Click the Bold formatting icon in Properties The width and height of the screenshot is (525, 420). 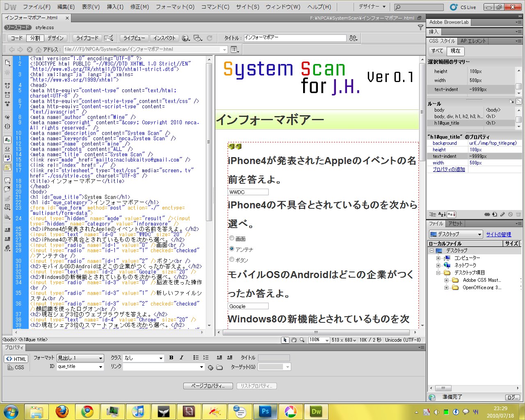[171, 358]
